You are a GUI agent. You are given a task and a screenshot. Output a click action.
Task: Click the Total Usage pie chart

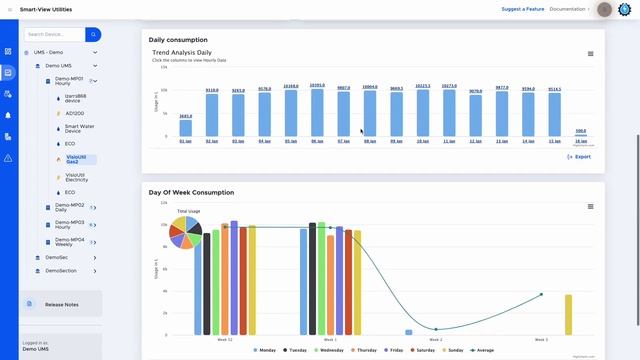[186, 232]
